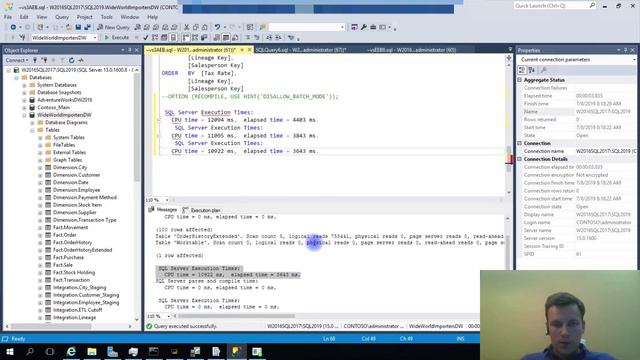
Task: Open the File menu
Action: coord(8,17)
